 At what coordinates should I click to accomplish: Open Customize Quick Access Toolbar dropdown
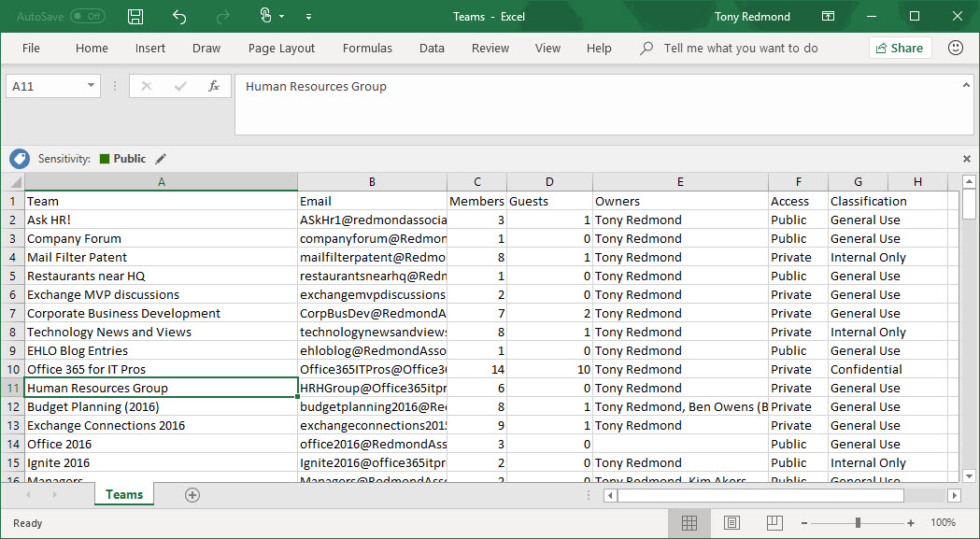[308, 17]
